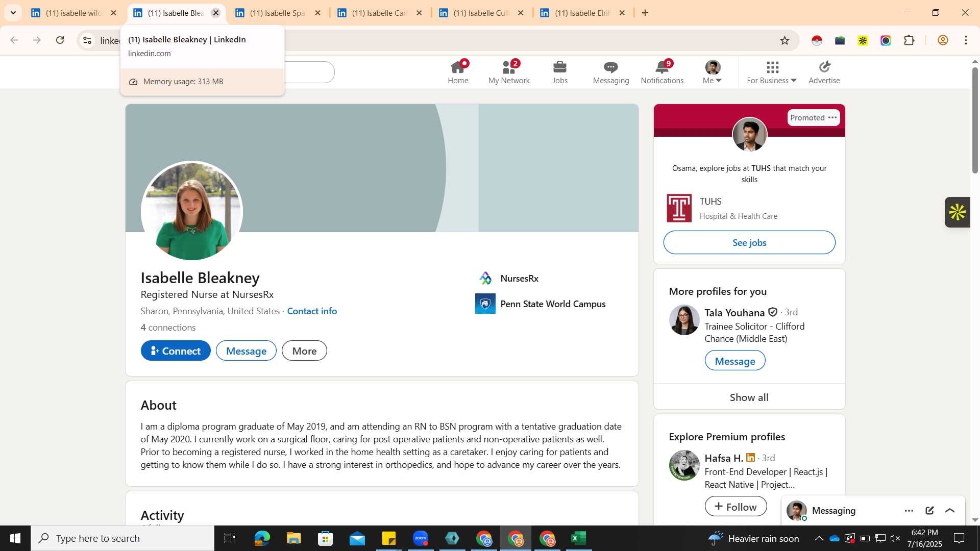
Task: Go back to previous page
Action: tap(14, 40)
